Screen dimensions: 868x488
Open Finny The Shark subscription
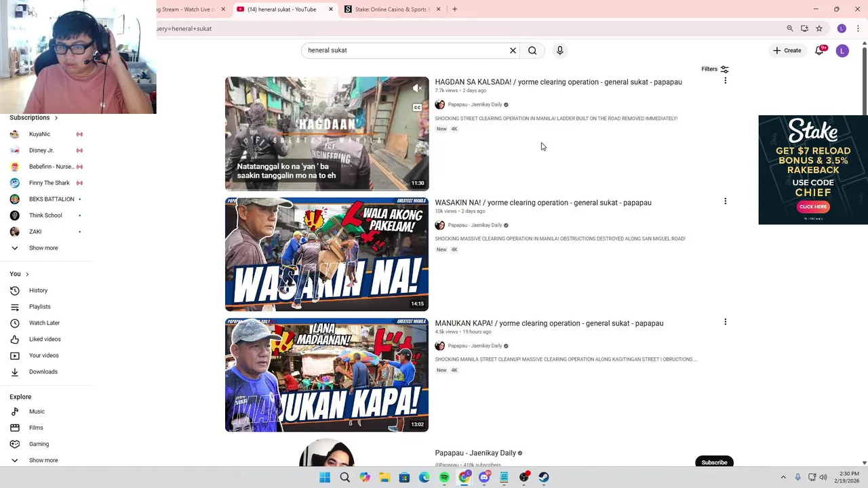[x=46, y=183]
